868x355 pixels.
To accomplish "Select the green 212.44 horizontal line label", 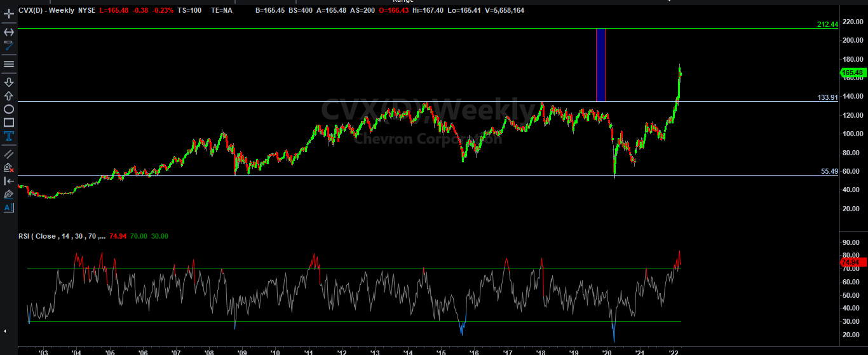I will [x=827, y=24].
